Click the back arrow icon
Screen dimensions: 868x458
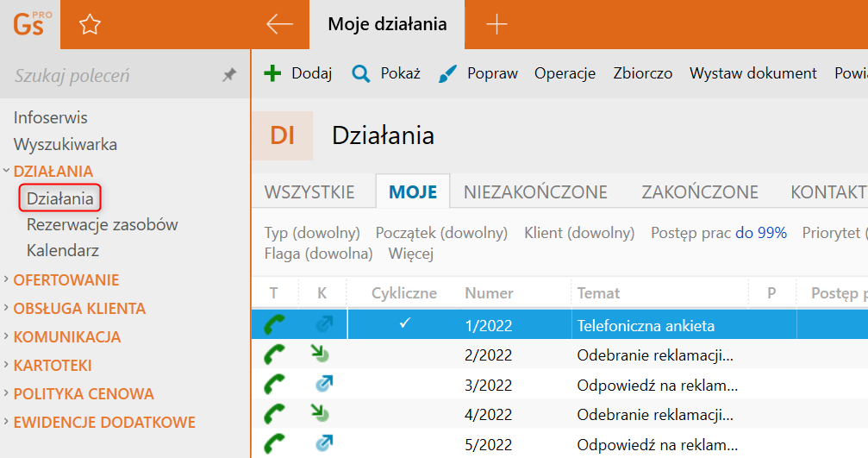coord(279,24)
